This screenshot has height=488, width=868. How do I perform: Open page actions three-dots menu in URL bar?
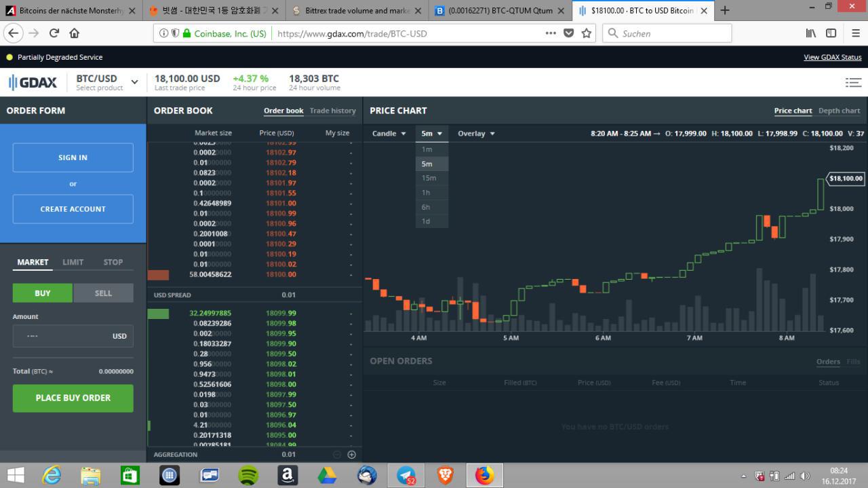[x=551, y=33]
